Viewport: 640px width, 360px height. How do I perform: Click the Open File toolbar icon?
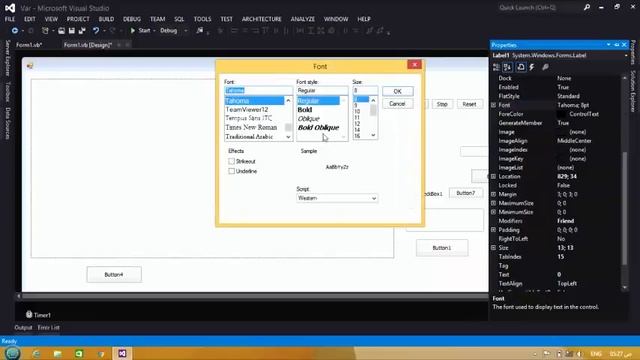coord(61,31)
